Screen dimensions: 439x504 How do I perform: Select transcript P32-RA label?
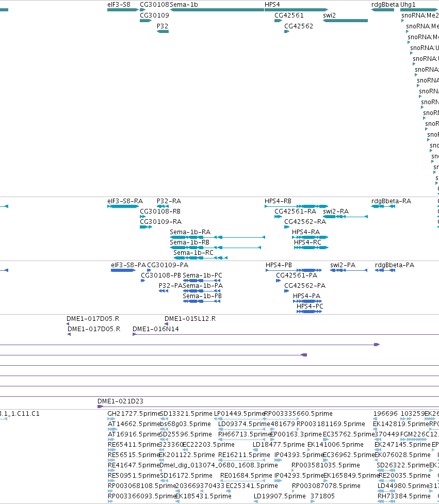click(169, 201)
